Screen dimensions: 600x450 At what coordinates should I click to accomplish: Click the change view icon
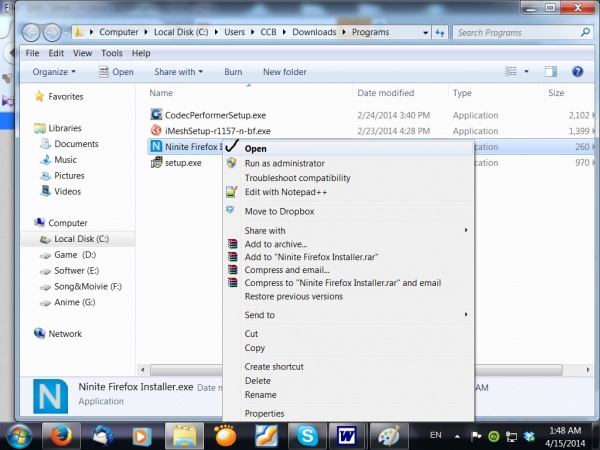coord(511,72)
